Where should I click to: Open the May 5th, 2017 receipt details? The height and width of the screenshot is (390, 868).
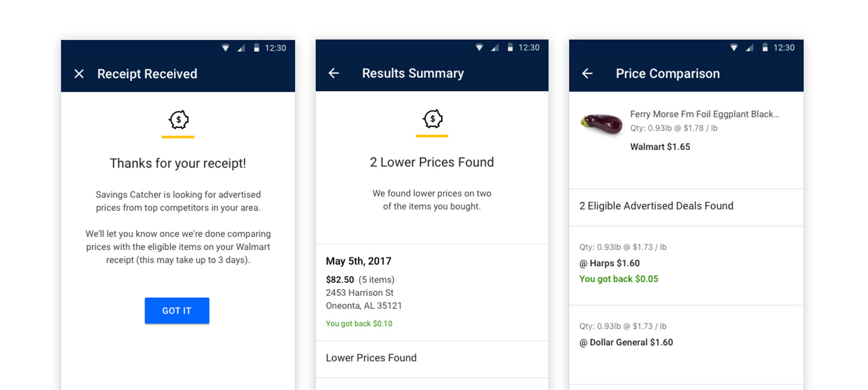pyautogui.click(x=432, y=292)
